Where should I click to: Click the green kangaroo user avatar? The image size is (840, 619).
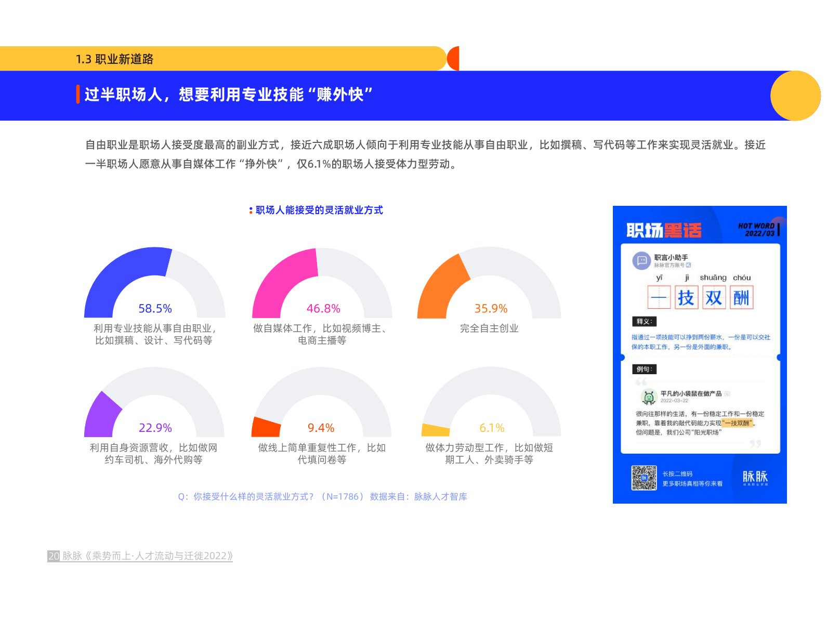tap(648, 397)
